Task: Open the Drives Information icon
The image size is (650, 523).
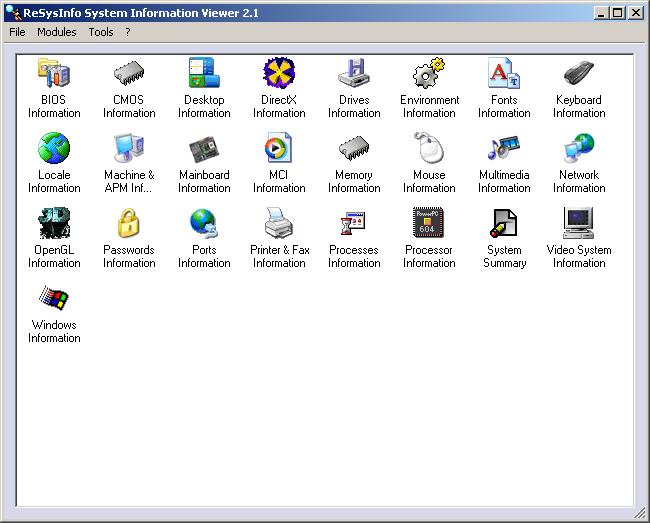Action: 354,73
